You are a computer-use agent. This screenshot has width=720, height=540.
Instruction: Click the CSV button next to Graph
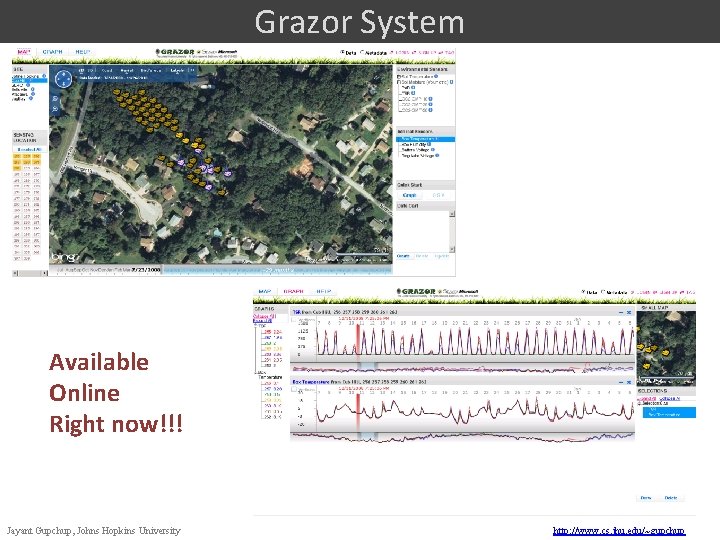[439, 195]
